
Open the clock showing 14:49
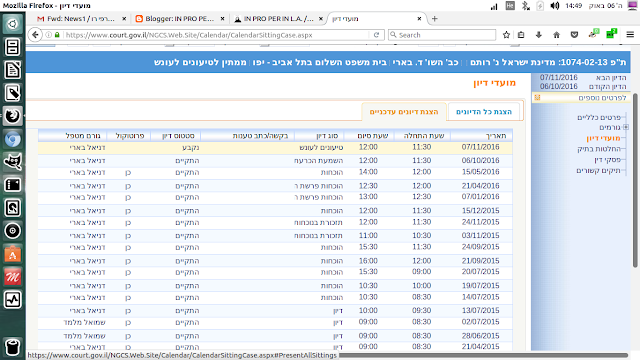[573, 6]
